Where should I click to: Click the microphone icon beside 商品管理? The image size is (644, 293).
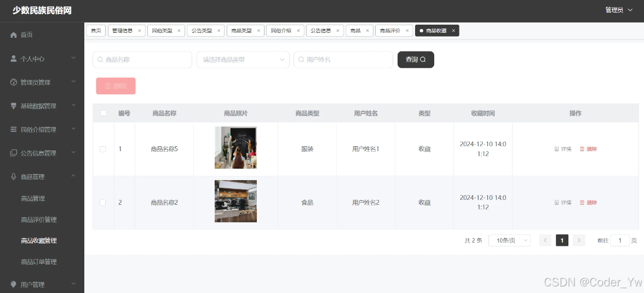click(14, 177)
